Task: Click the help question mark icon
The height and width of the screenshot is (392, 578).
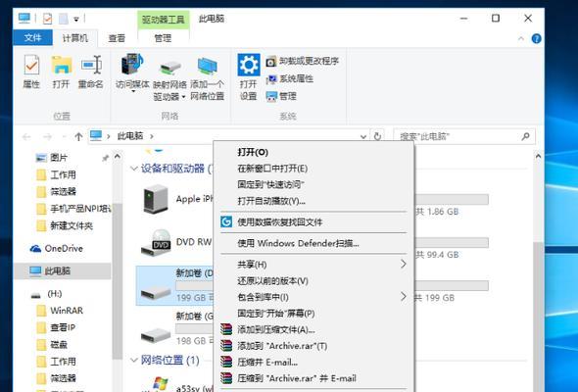Action: [536, 38]
